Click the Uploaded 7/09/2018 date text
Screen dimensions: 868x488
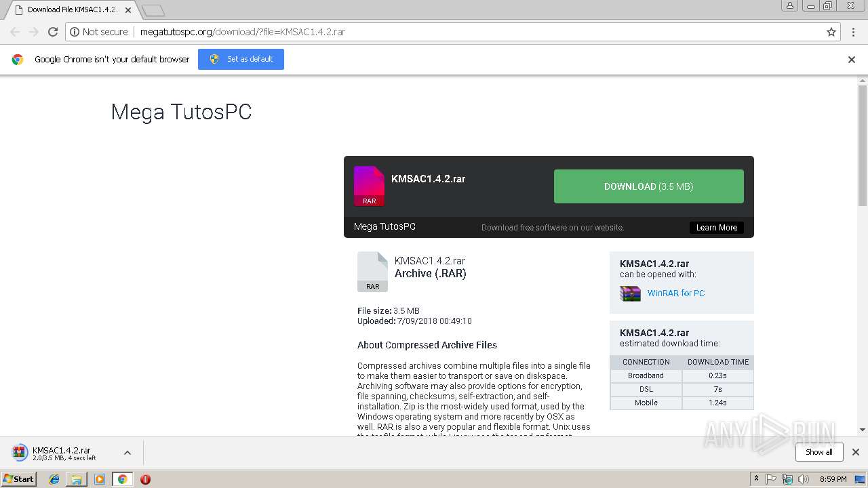(414, 321)
